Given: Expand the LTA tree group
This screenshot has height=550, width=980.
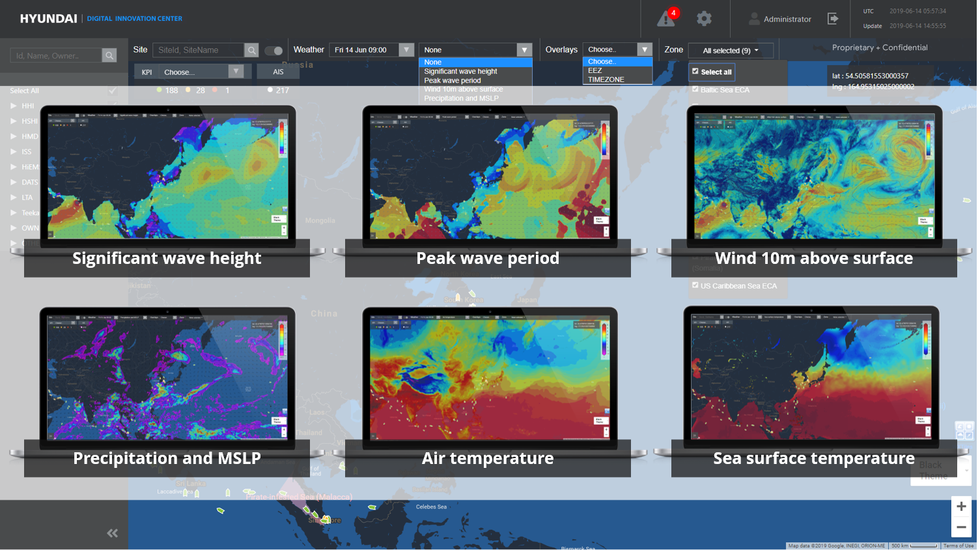Looking at the screenshot, I should [14, 197].
